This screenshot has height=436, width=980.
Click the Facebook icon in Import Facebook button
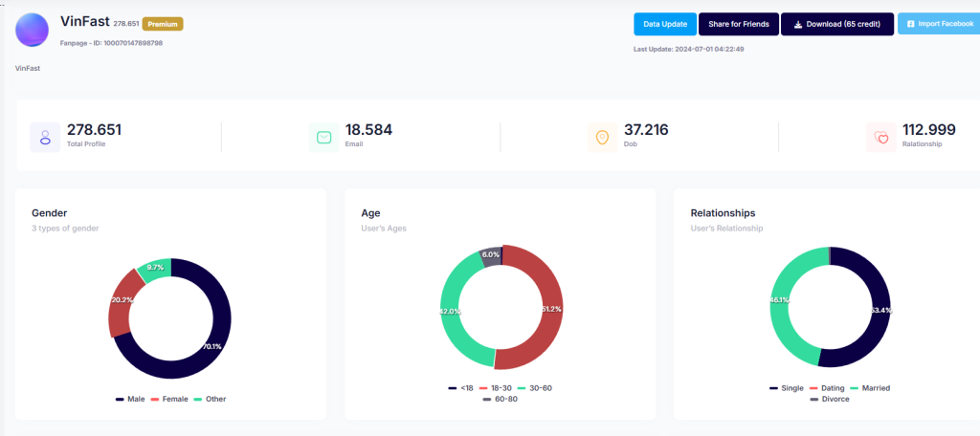tap(911, 24)
